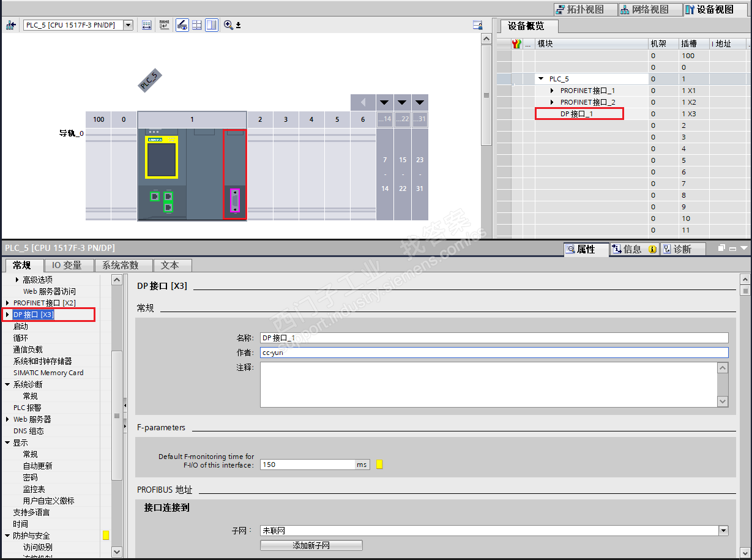This screenshot has height=560, width=752.
Task: Expand PROFINET 接口_2 in device overview
Action: click(x=552, y=102)
